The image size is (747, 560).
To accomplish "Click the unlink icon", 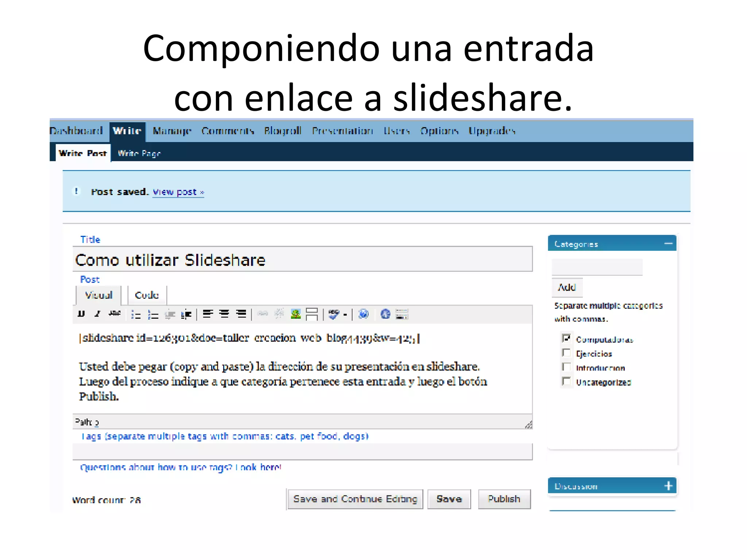I will point(279,314).
